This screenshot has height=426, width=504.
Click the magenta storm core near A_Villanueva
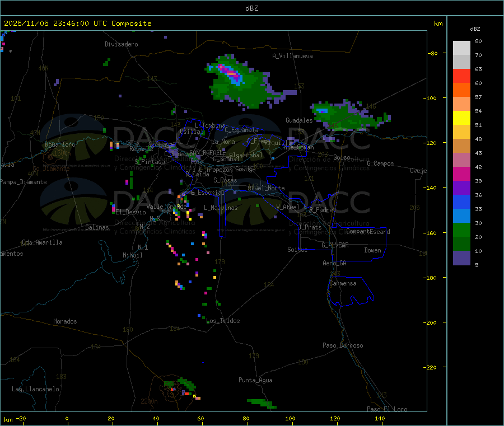[x=231, y=73]
